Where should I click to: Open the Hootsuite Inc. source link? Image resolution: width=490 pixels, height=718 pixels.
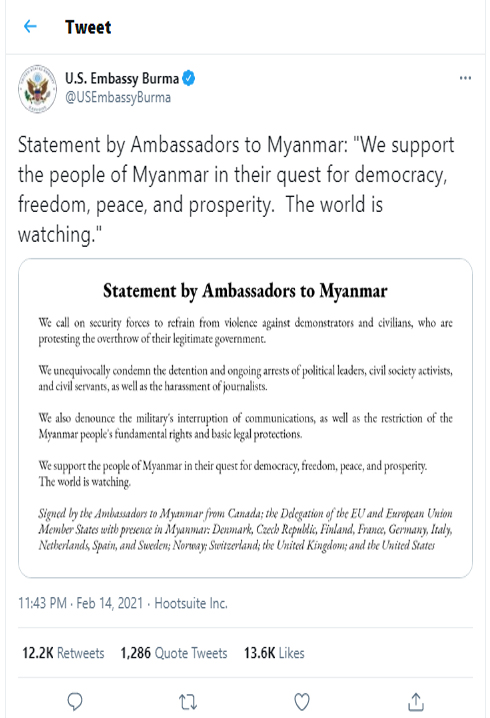(191, 603)
